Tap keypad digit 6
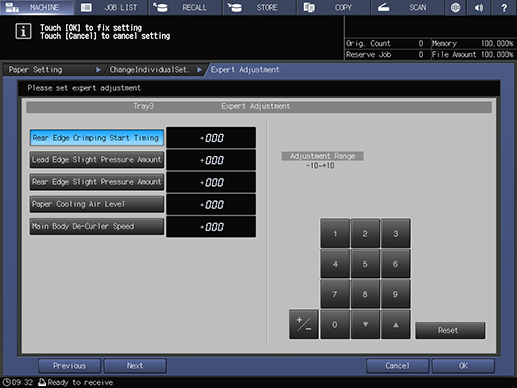 pyautogui.click(x=395, y=264)
